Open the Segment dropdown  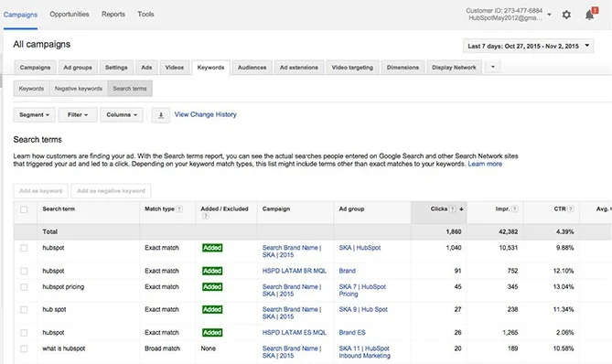(35, 115)
